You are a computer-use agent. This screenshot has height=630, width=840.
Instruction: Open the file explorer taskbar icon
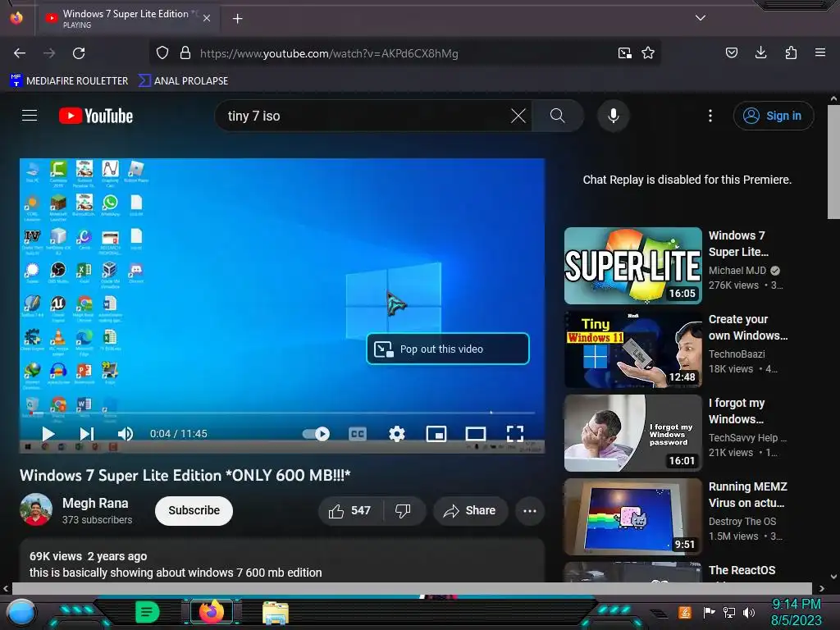coord(276,613)
